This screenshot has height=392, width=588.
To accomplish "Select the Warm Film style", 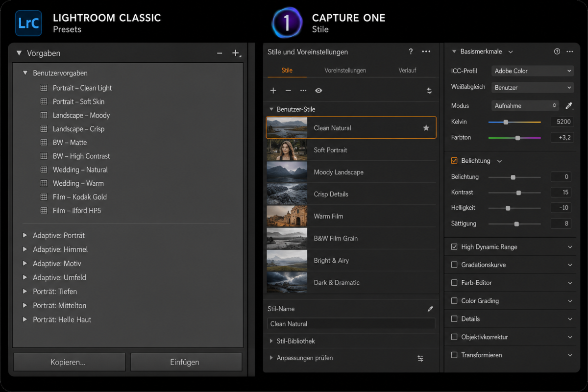I will tap(351, 216).
